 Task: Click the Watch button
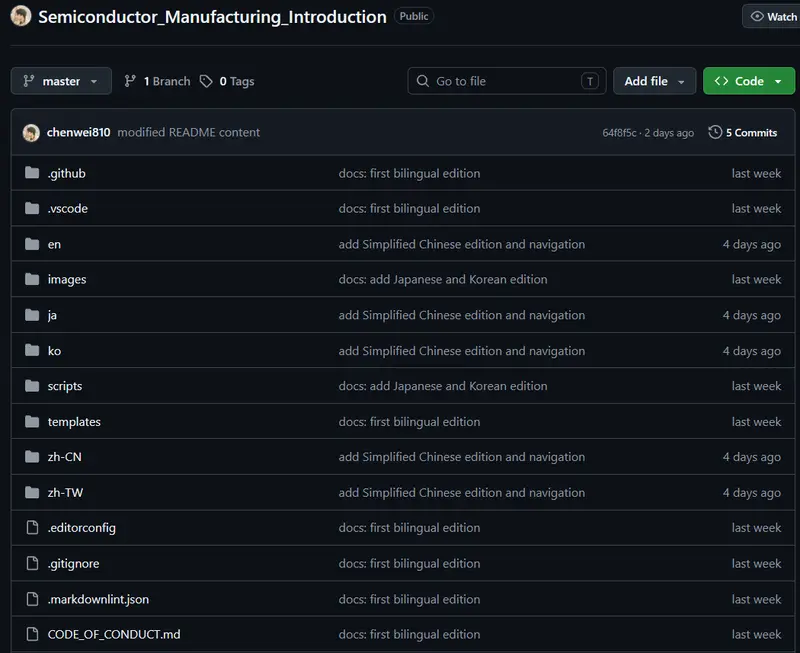(x=771, y=16)
